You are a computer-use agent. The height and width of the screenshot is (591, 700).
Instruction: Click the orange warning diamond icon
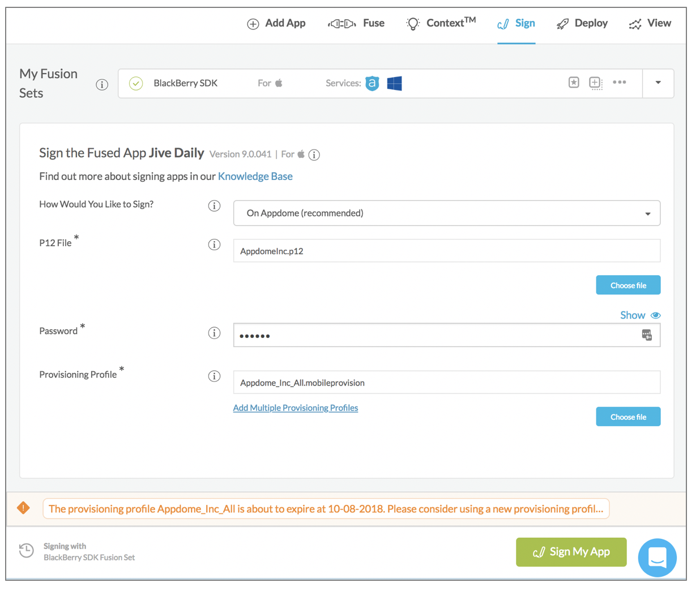click(23, 508)
